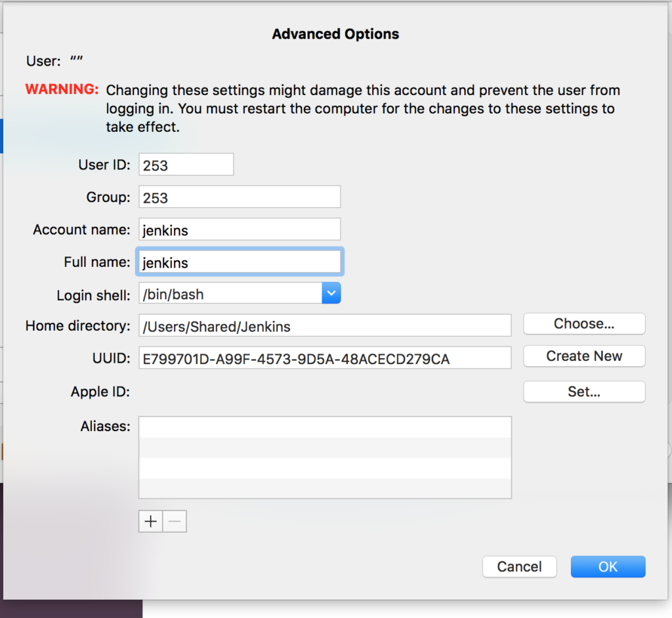The height and width of the screenshot is (618, 672).
Task: Confirm changes with the OK button
Action: pyautogui.click(x=608, y=566)
